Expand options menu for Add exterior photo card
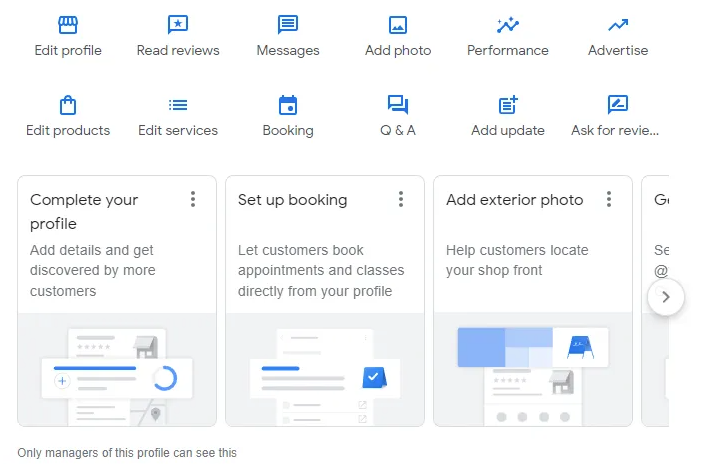The image size is (704, 464). (x=609, y=200)
